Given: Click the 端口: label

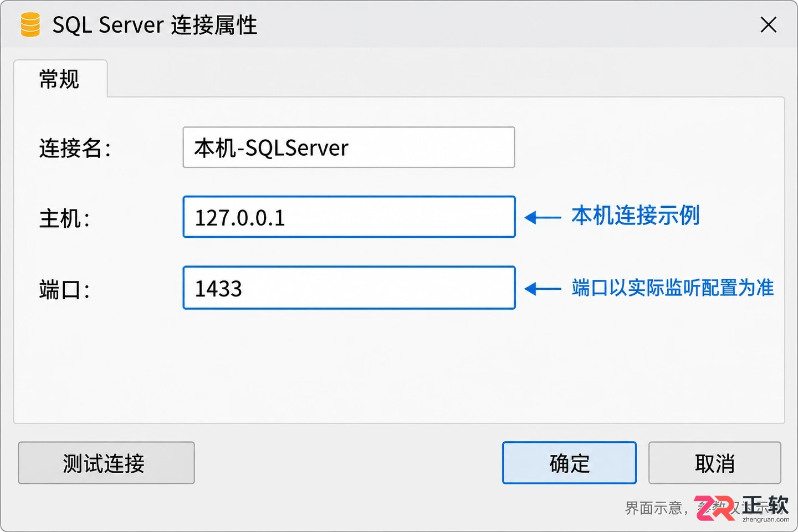Looking at the screenshot, I should click(64, 289).
